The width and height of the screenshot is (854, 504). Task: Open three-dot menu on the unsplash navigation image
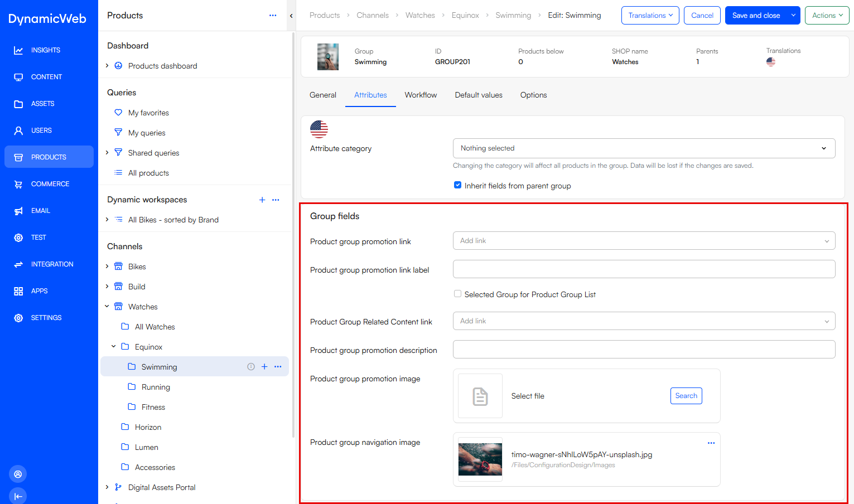[711, 443]
